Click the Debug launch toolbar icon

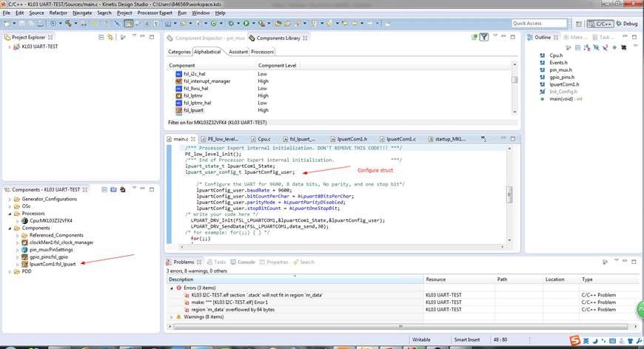click(x=231, y=24)
